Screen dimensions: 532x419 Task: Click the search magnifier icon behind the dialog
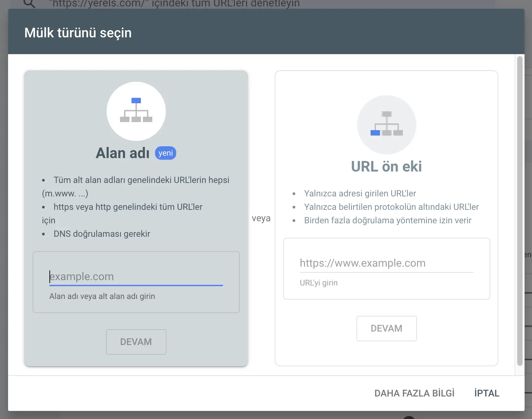[x=29, y=4]
